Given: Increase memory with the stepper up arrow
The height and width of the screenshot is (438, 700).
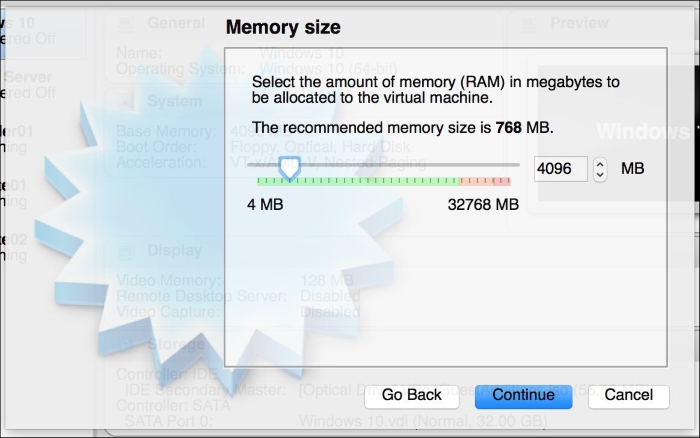Looking at the screenshot, I should [x=600, y=164].
